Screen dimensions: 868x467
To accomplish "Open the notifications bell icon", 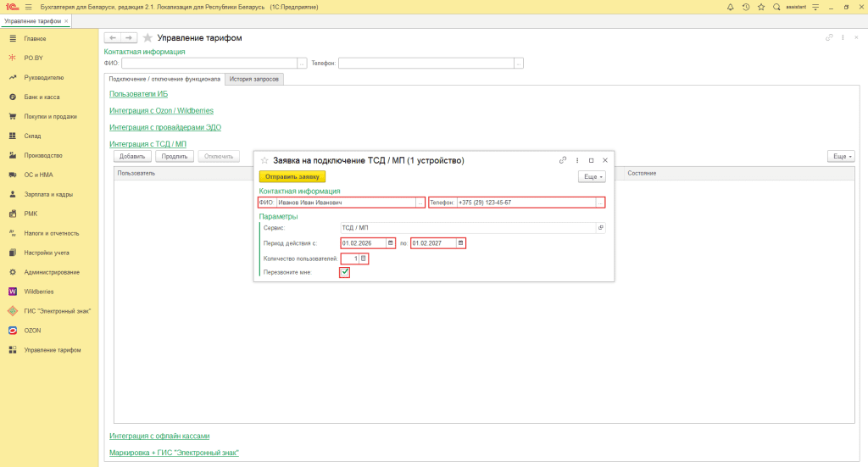I will pos(731,7).
